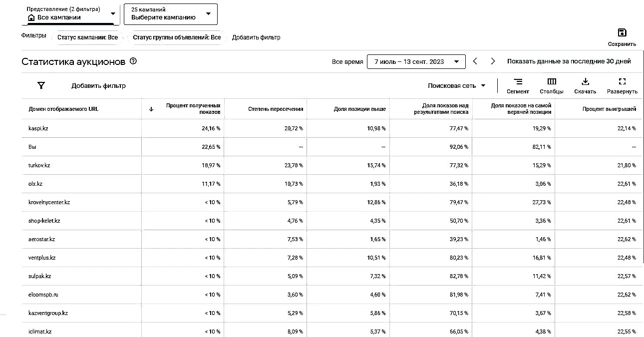Expand table with Развернуть icon
Screen dimensions: 644x337
coord(622,82)
